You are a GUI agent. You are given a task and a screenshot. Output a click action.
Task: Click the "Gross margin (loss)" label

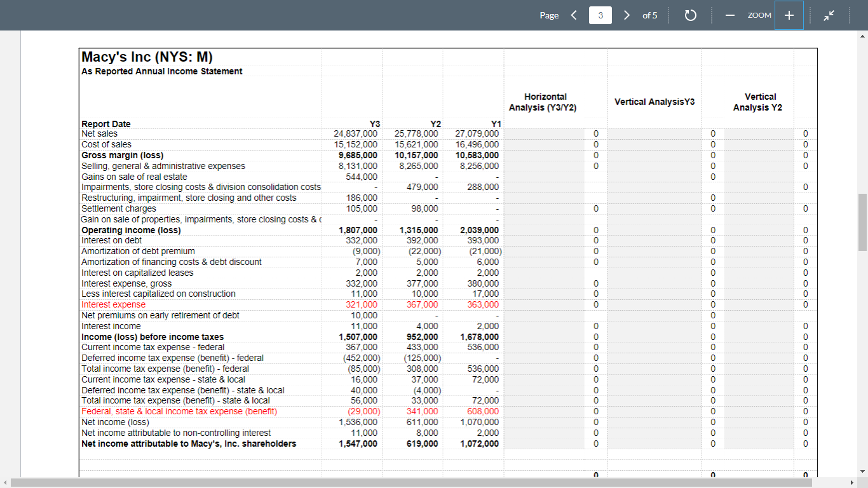point(122,155)
